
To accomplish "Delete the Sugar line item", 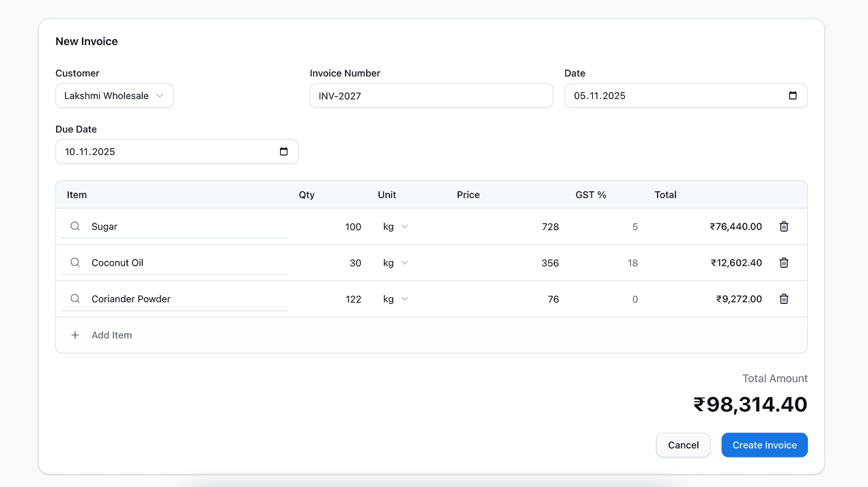I will pos(783,226).
